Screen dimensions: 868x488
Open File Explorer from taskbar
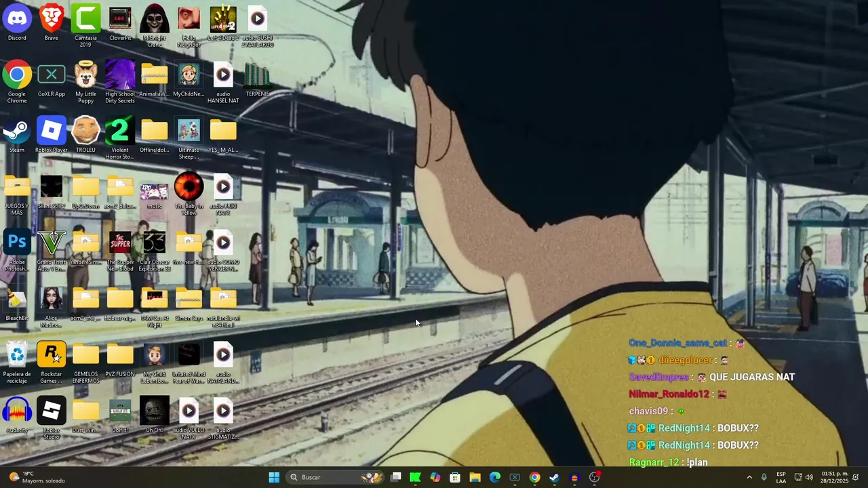[x=475, y=477]
